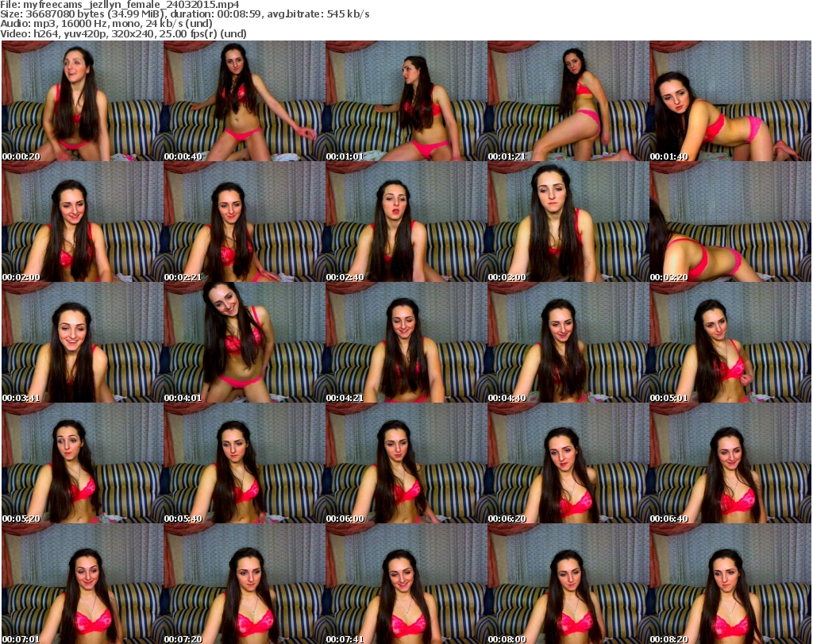This screenshot has height=644, width=813.
Task: Open the thumbnail stamped 00:02:00
Action: tap(83, 222)
